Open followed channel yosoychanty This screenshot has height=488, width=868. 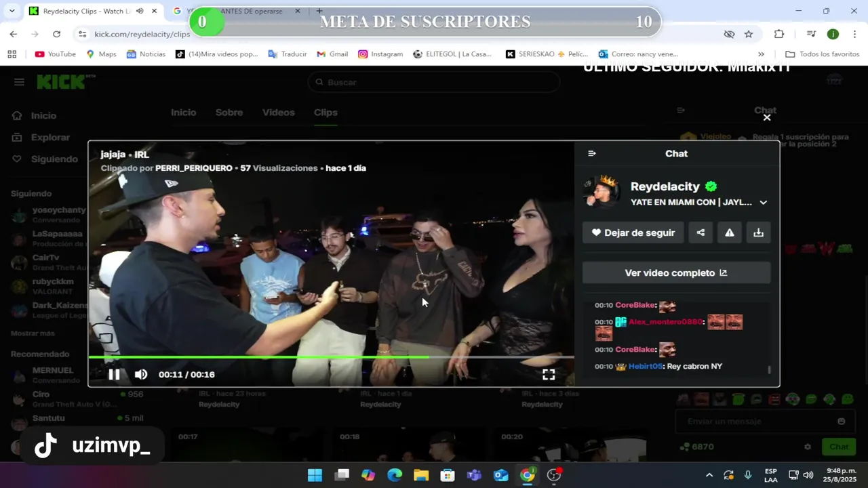(58, 210)
